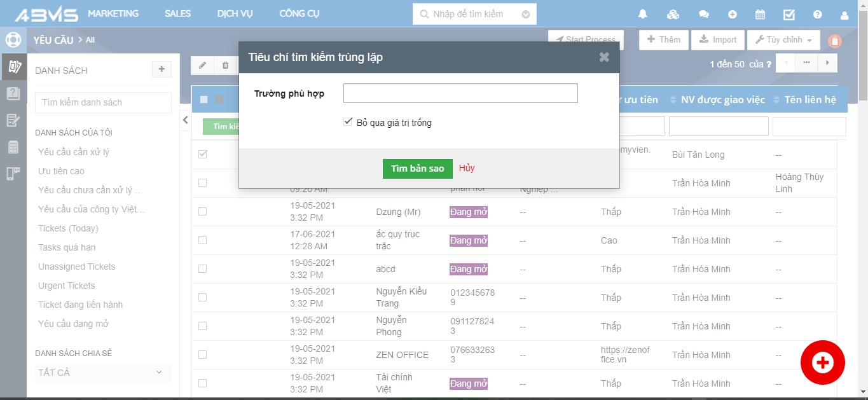This screenshot has height=400, width=868.
Task: Click the pencil edit icon in toolbar
Action: (203, 64)
